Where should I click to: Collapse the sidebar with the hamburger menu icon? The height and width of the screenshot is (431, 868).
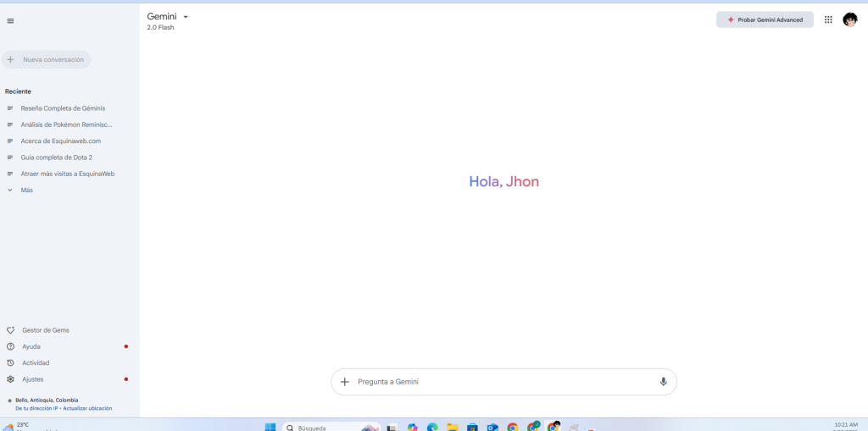tap(10, 21)
